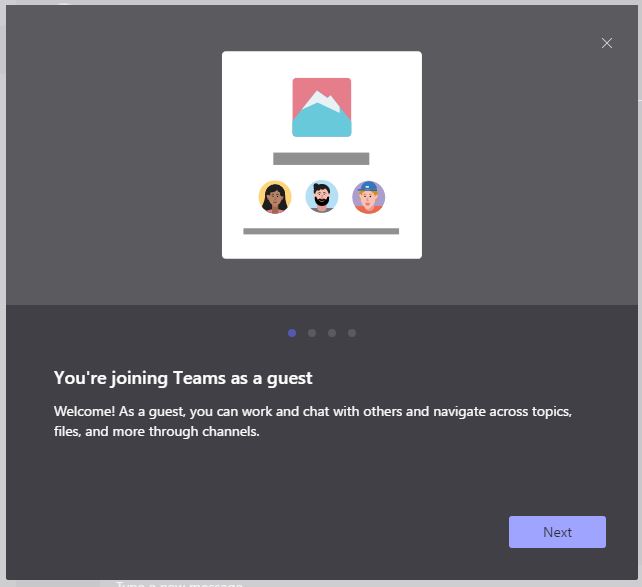Click the word "Teams" in the heading
Image resolution: width=642 pixels, height=587 pixels.
coord(198,378)
